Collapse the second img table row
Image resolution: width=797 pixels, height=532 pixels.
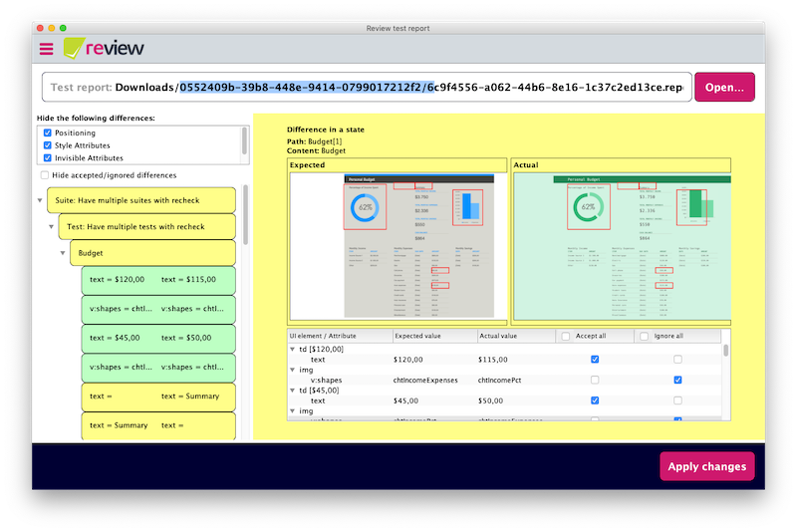[x=292, y=410]
